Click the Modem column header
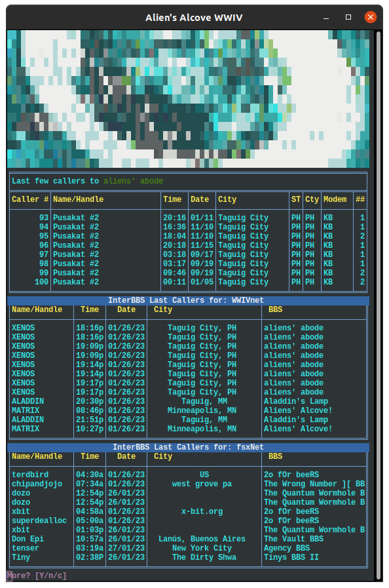389x588 pixels. tap(335, 199)
